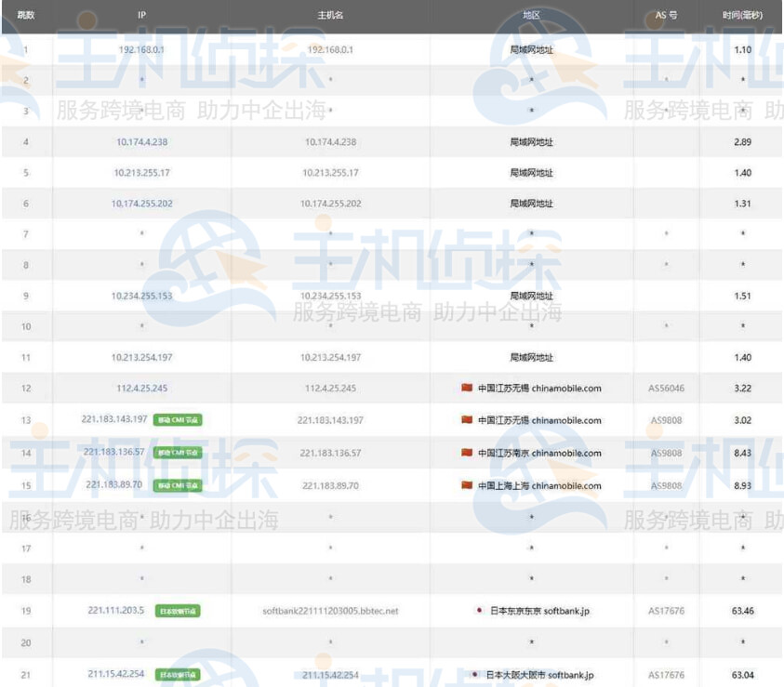Click the 时间(毫秒) column header
Screen dimensions: 784x687
click(x=742, y=15)
